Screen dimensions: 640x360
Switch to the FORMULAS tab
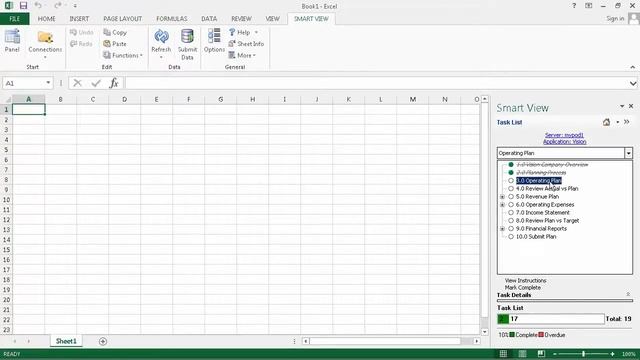pyautogui.click(x=172, y=19)
